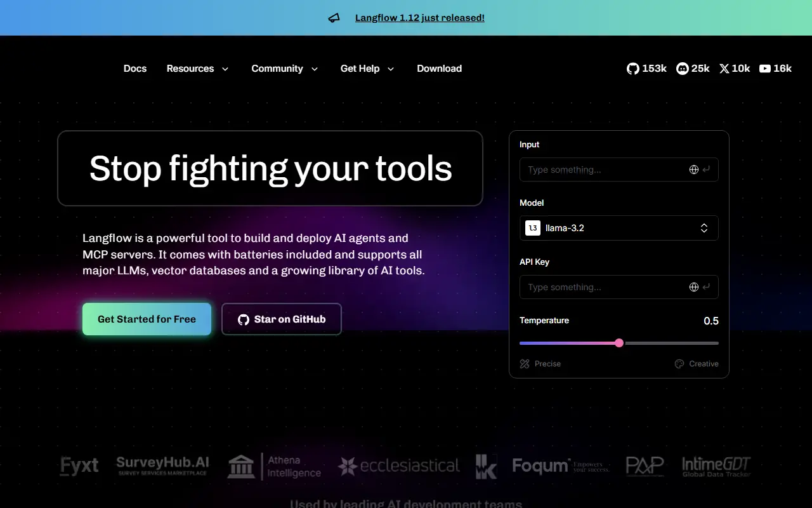Click the gray right portion of Temperature track

671,343
